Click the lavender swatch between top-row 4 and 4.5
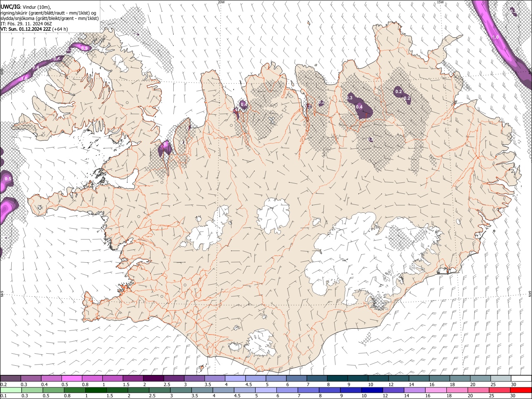532x399 pixels. click(x=235, y=379)
